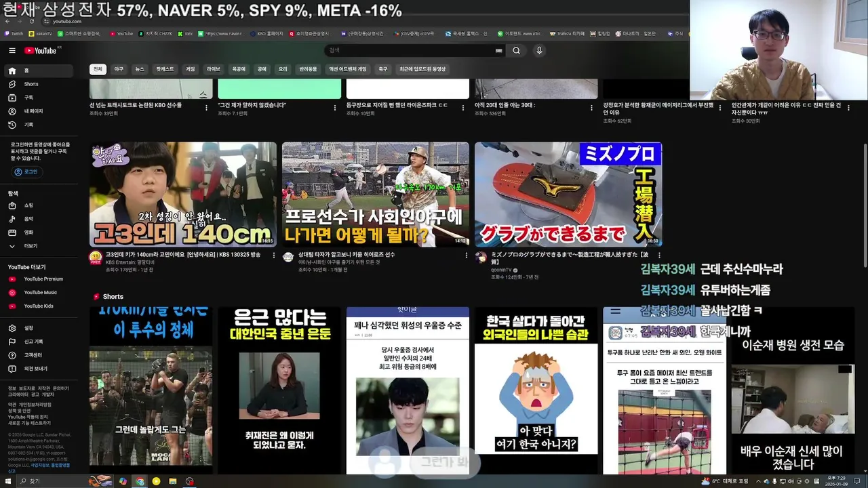This screenshot has width=868, height=488.
Task: Open the YouTube hamburger guide menu
Action: [x=12, y=51]
